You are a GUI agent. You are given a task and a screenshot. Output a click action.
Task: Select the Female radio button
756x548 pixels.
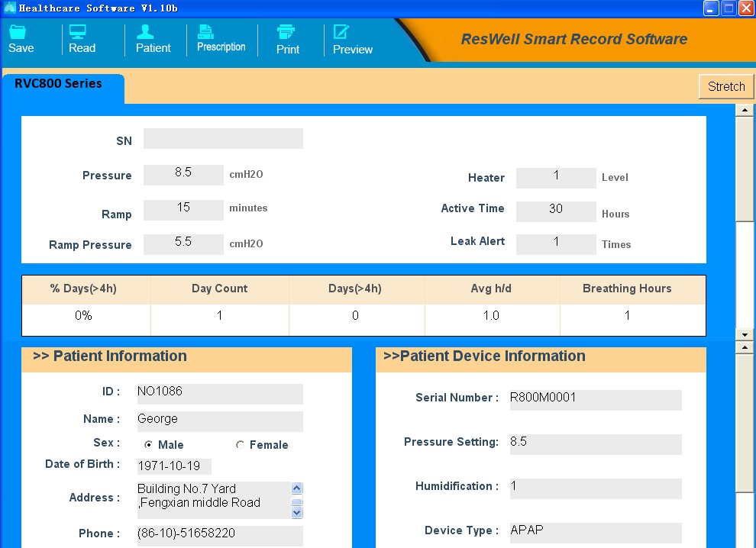pos(240,444)
